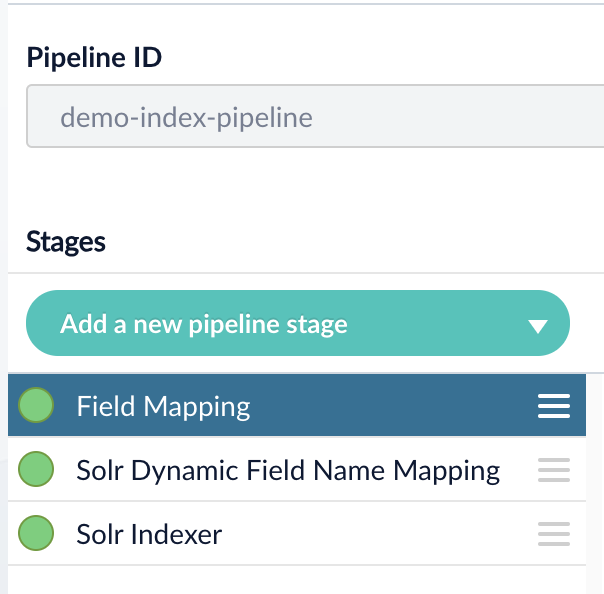The image size is (604, 594).
Task: Click the word "Add" on the teal button
Action: pos(82,324)
